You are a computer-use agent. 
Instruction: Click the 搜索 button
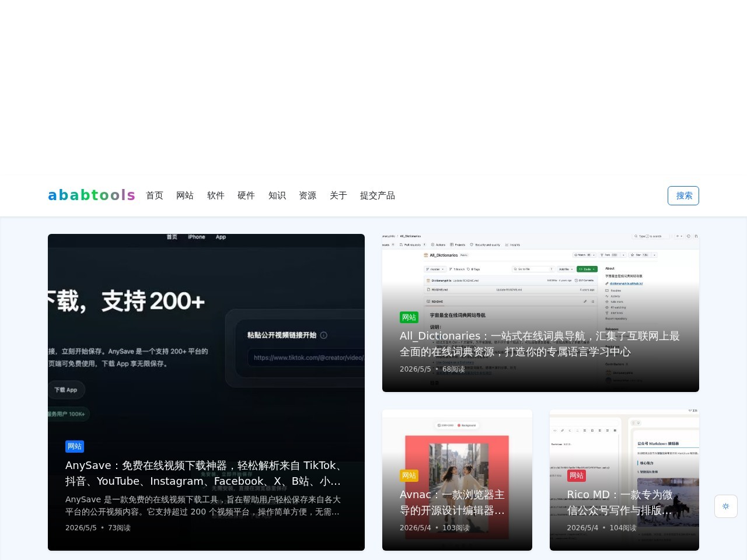(x=683, y=195)
